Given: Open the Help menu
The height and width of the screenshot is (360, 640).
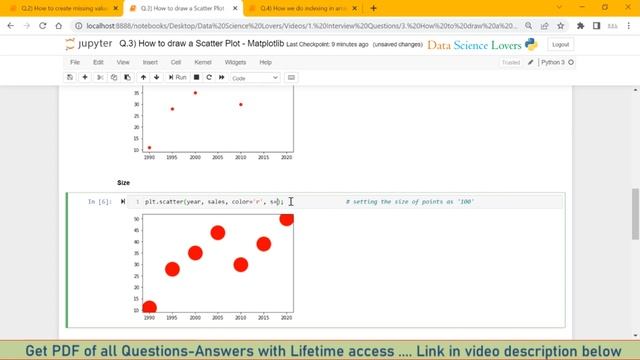Looking at the screenshot, I should point(265,62).
